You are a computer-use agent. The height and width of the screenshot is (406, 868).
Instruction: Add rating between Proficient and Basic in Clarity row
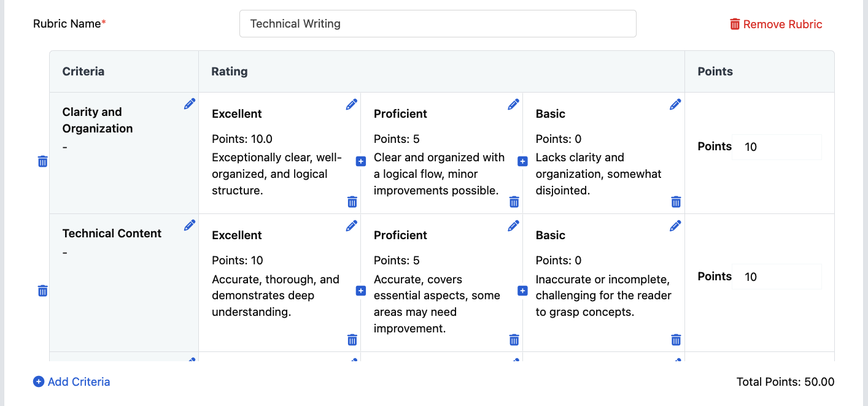coord(523,161)
